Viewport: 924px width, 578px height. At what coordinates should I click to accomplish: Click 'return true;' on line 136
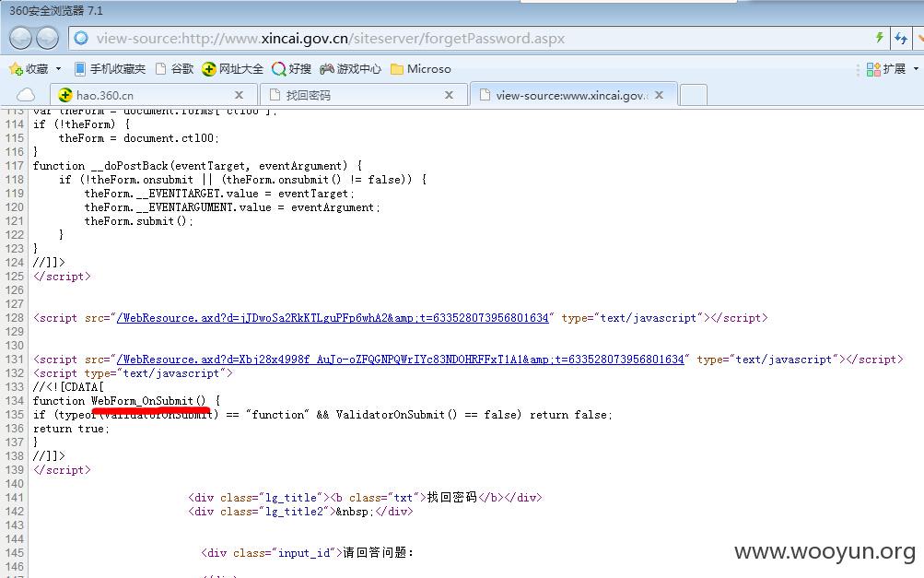coord(71,429)
